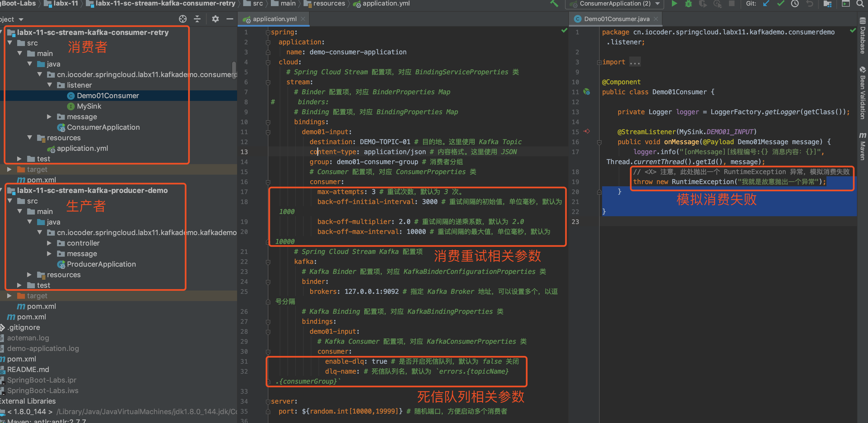Click the Git update project arrow
This screenshot has height=423, width=868.
tap(766, 4)
